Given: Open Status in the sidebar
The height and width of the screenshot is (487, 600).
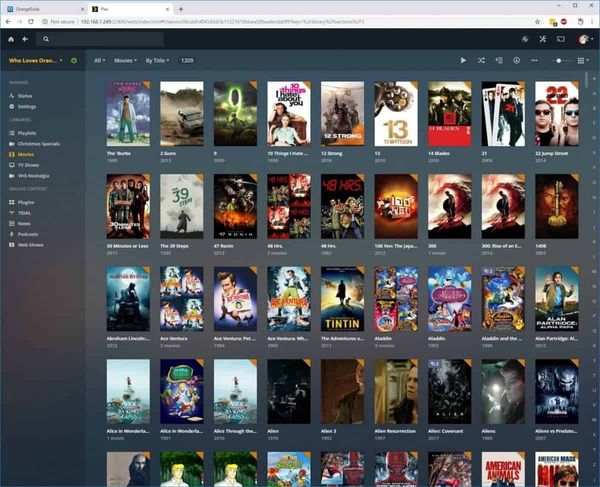Looking at the screenshot, I should (25, 96).
